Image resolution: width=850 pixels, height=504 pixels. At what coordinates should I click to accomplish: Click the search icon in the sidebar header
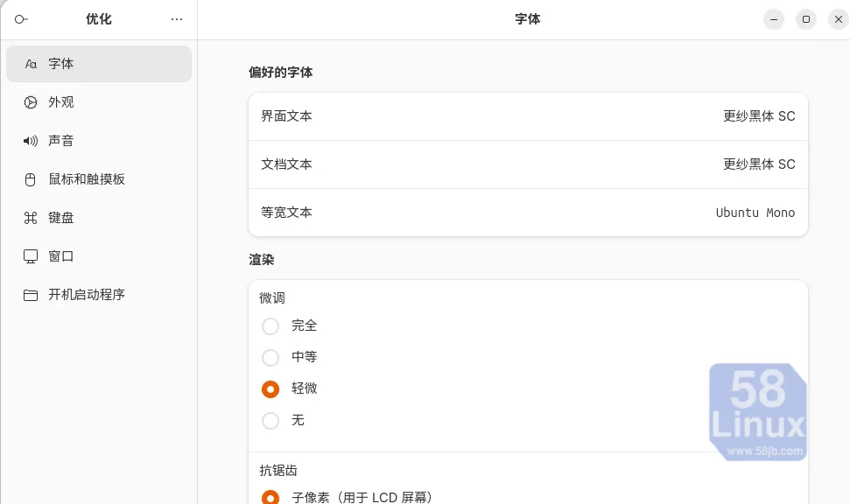tap(21, 19)
